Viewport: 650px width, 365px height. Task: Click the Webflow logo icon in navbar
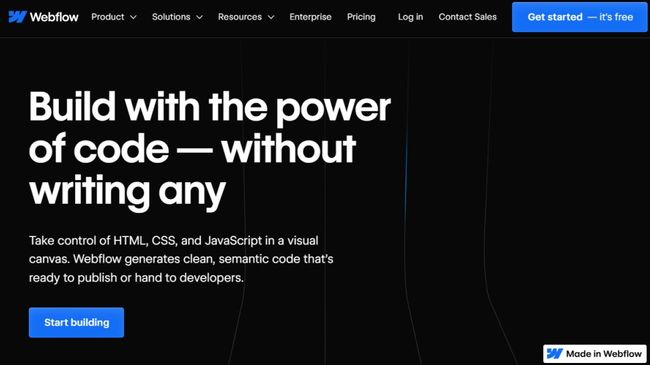coord(17,17)
